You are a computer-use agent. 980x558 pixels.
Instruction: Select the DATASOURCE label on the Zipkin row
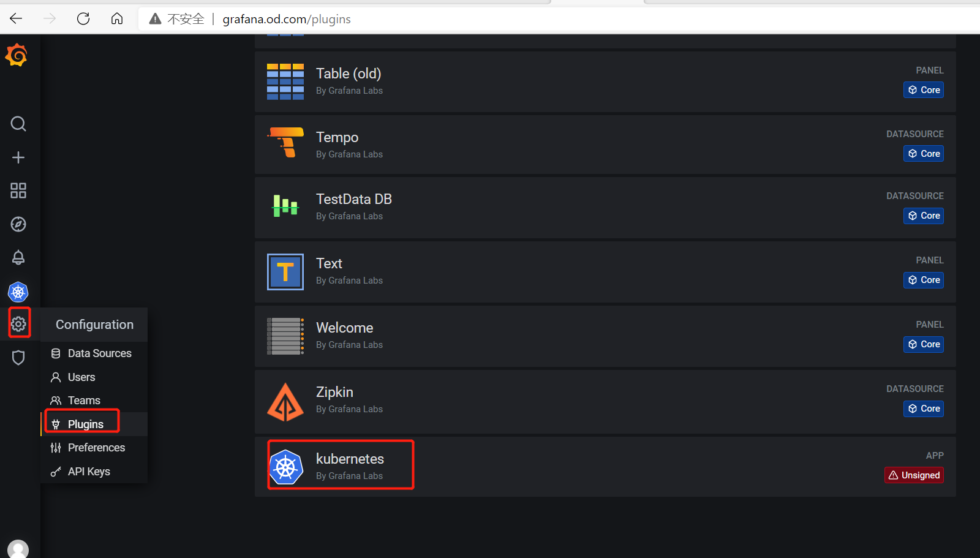[x=915, y=389]
